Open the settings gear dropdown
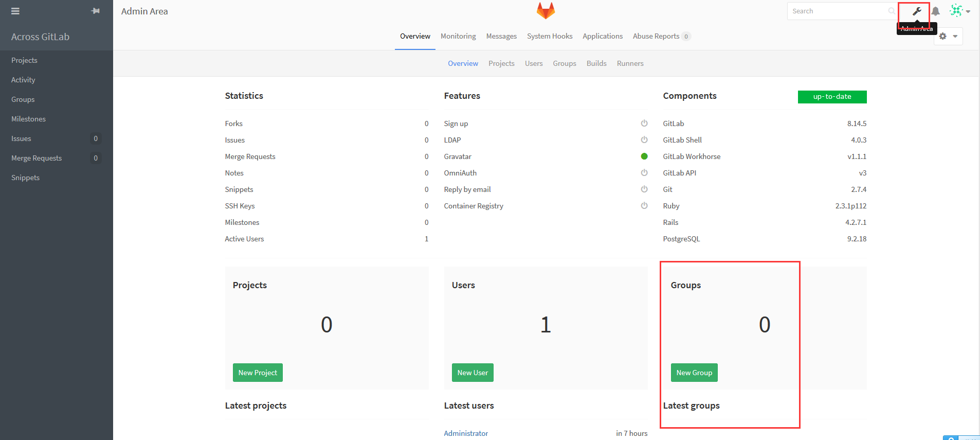Screen dimensions: 980x440 click(948, 36)
